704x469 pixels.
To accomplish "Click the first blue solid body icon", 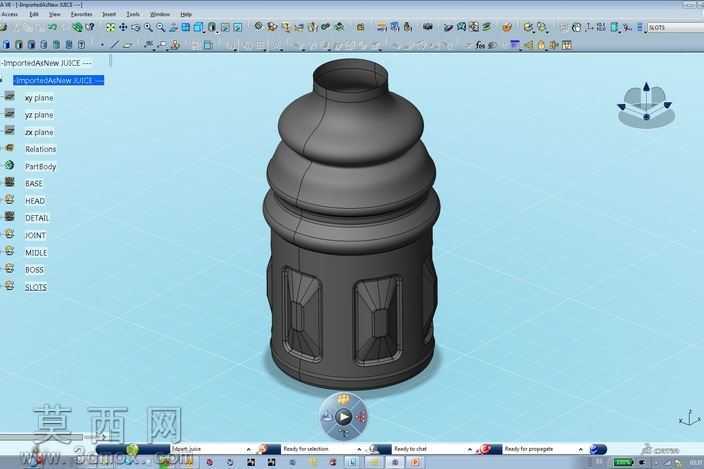I will [x=6, y=45].
